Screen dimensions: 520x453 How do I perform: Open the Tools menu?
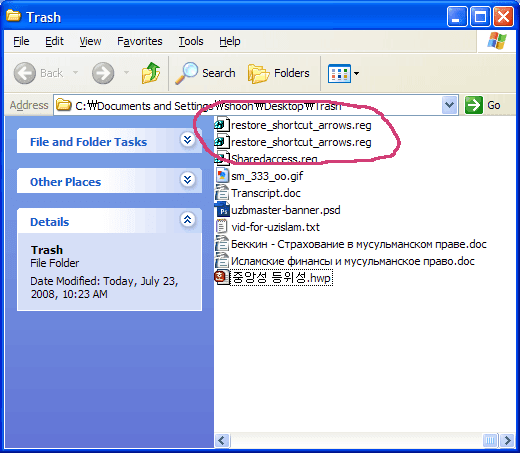(x=191, y=41)
